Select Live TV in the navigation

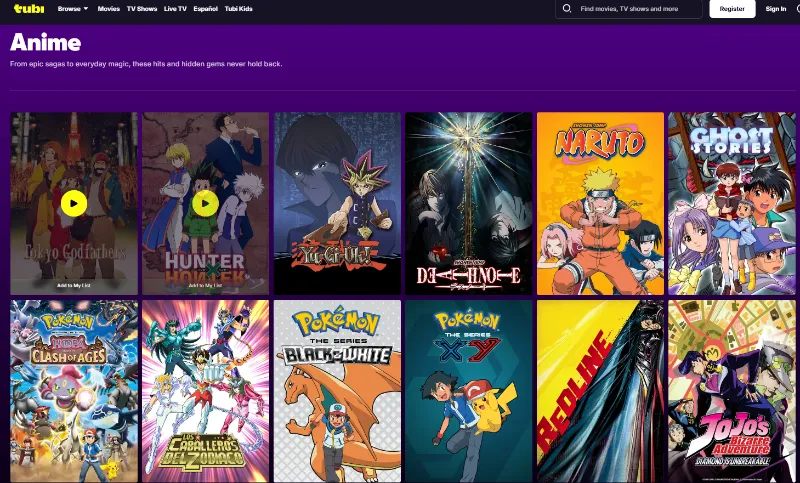pos(175,8)
